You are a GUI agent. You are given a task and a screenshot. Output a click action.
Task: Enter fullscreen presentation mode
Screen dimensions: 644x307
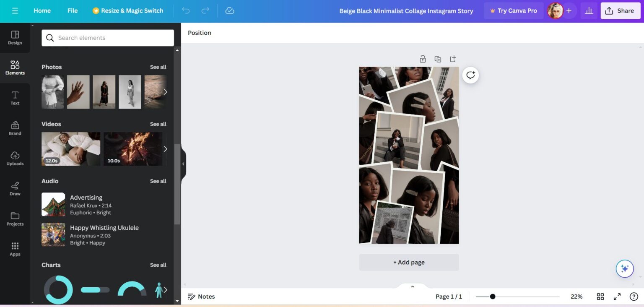(617, 297)
